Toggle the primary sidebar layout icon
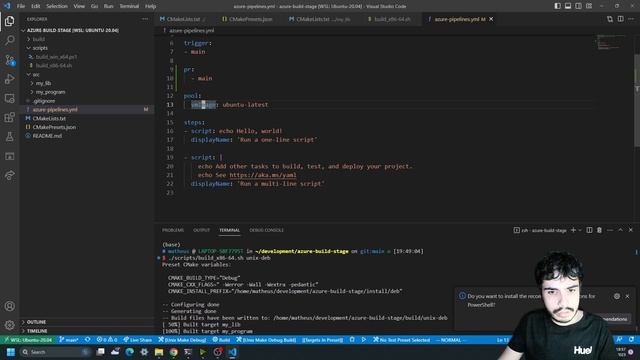This screenshot has width=640, height=360. [x=558, y=6]
